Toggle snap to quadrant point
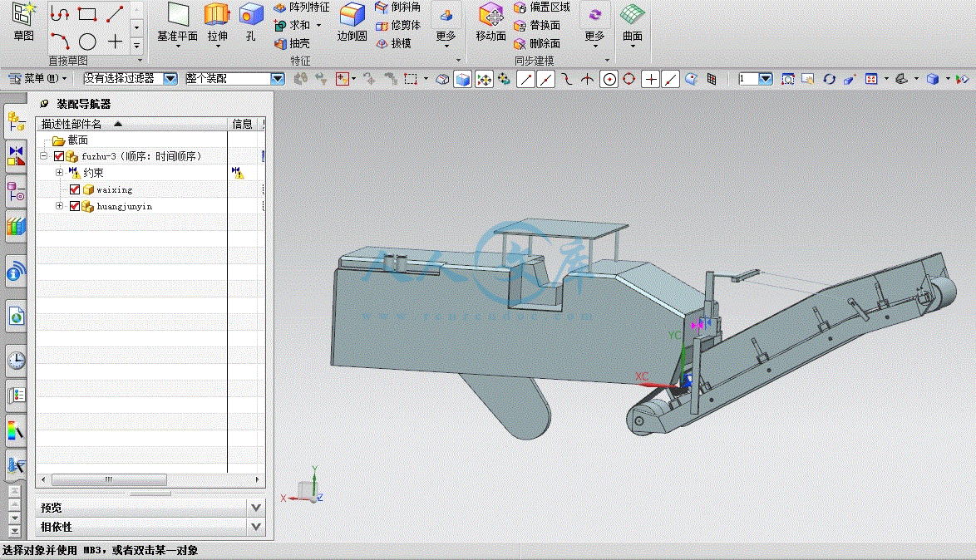 coord(629,79)
